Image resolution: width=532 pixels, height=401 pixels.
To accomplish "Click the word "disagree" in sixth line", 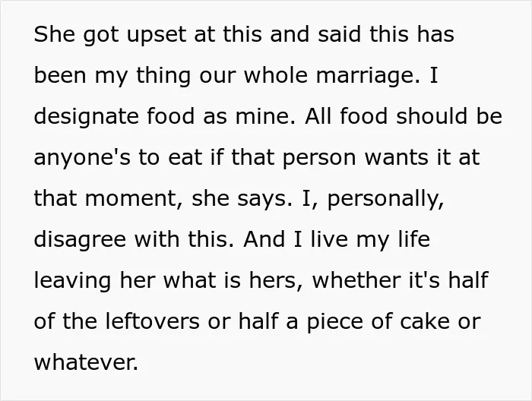I will coord(80,241).
